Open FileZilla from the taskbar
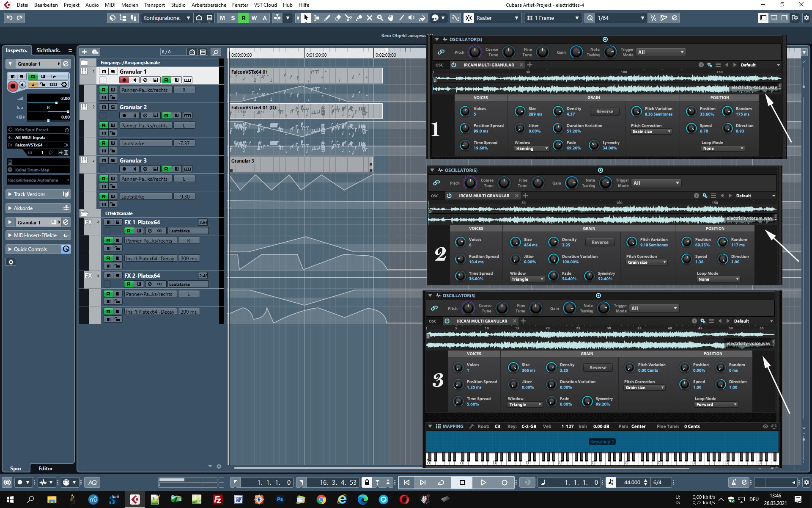The image size is (812, 508). pos(218,500)
